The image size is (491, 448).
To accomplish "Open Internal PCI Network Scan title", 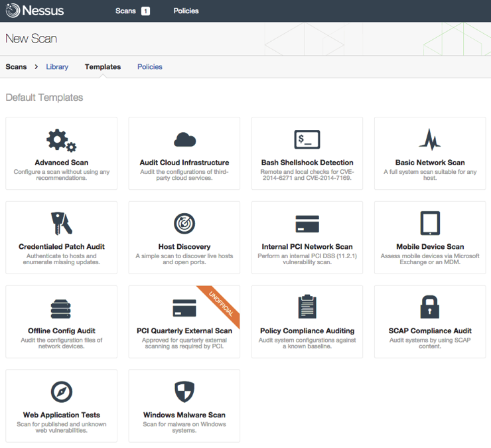I will [x=307, y=246].
